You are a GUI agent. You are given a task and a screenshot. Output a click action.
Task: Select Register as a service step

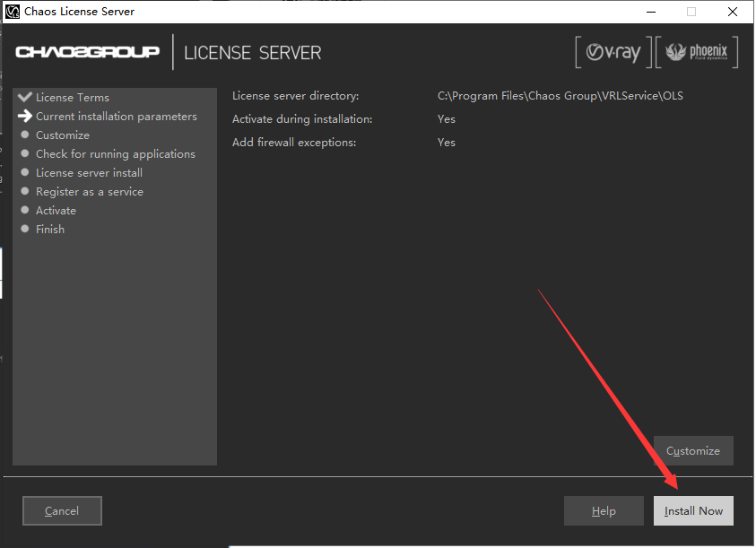point(90,192)
